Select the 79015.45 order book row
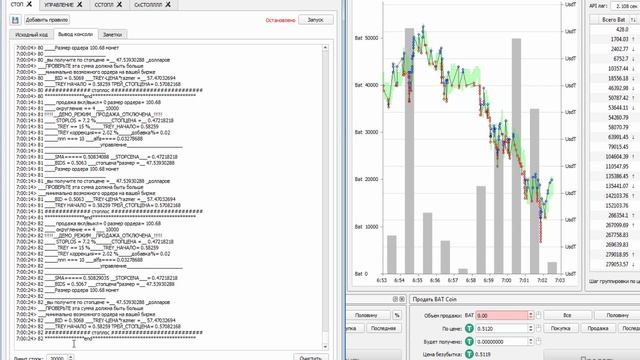640x360 pixels. pyautogui.click(x=615, y=147)
